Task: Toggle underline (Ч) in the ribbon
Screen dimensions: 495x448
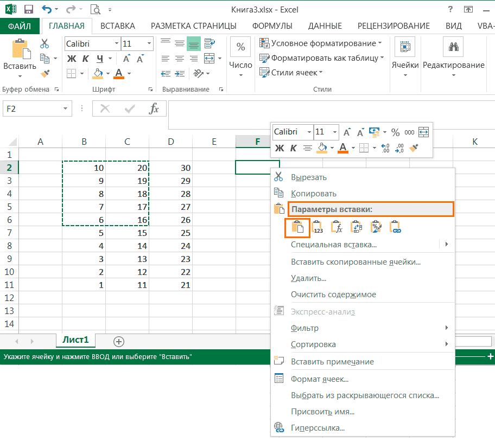Action: pyautogui.click(x=99, y=59)
